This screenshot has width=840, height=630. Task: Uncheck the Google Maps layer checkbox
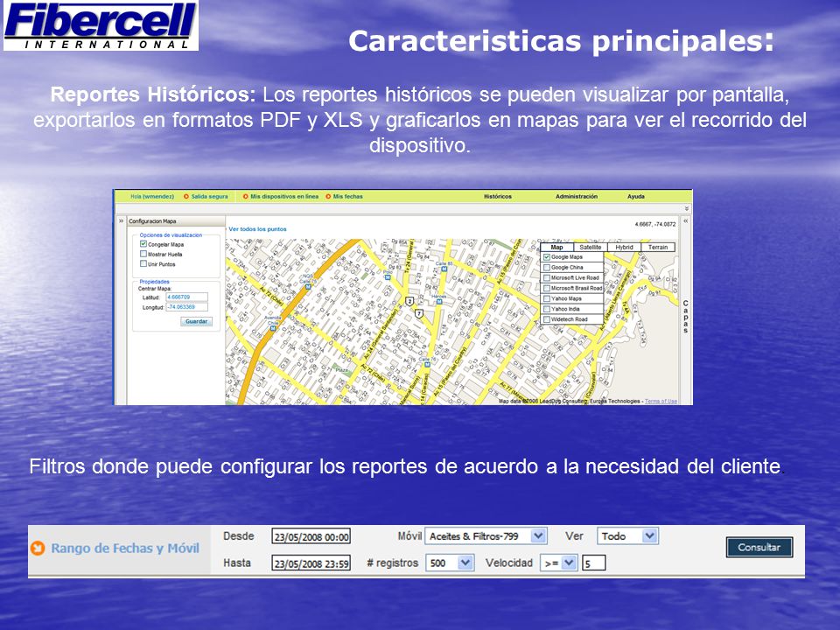point(547,257)
